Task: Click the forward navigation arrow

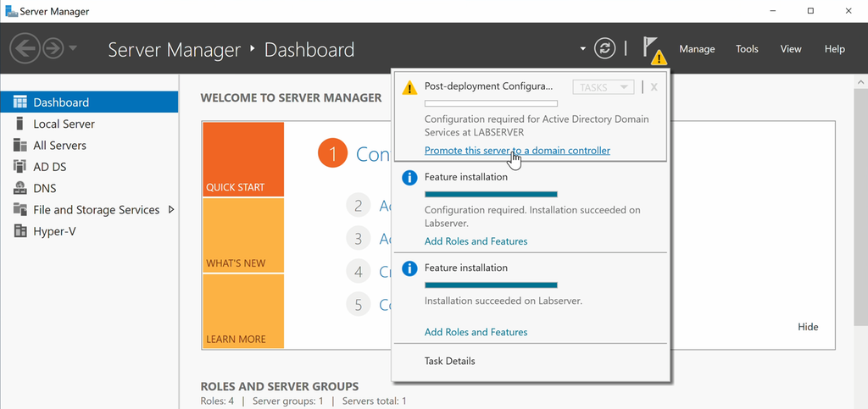Action: click(53, 48)
